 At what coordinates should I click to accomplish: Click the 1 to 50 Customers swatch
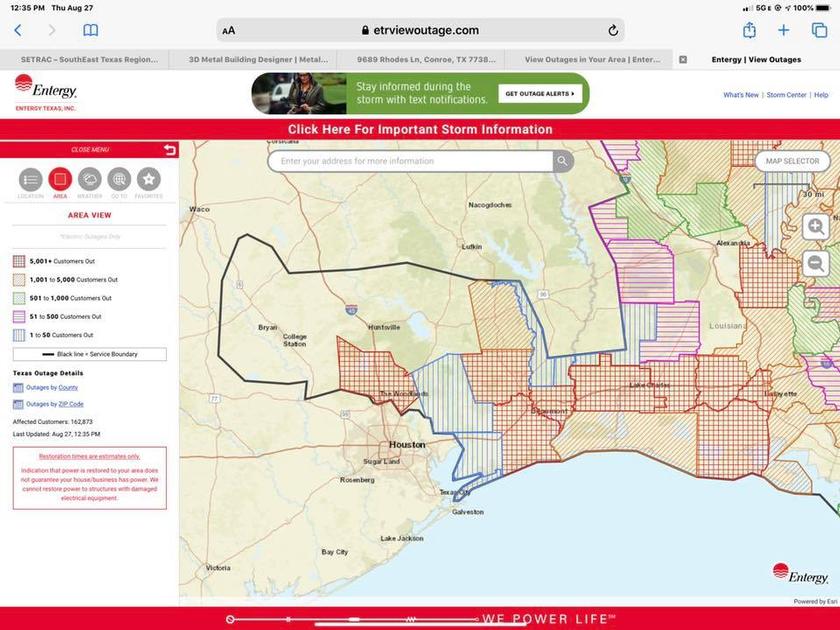19,335
